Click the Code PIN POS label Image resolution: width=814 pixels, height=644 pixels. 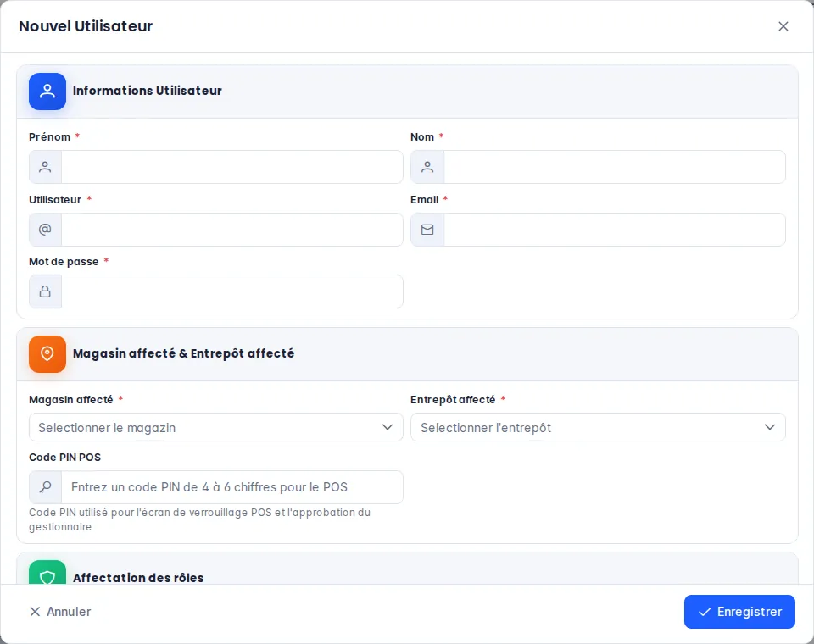(65, 458)
